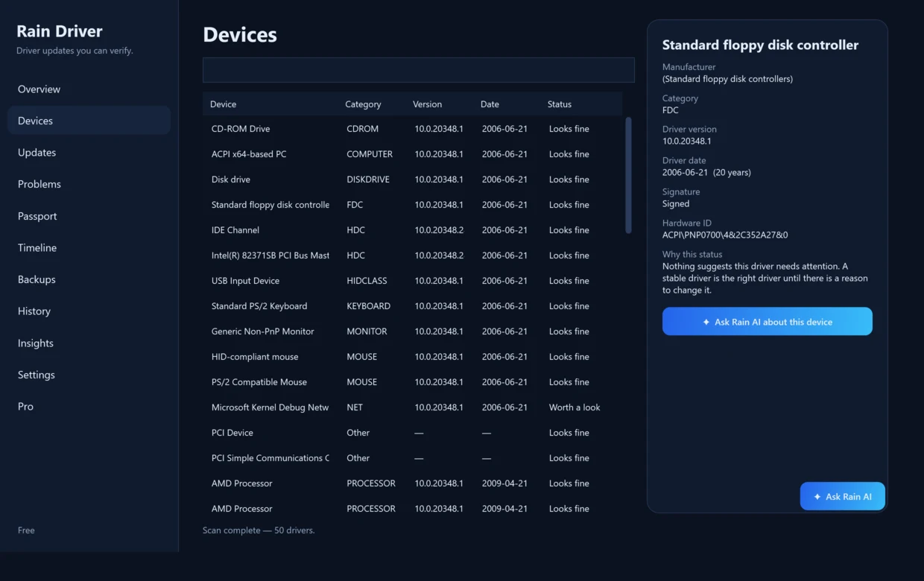Viewport: 924px width, 581px height.
Task: Select the Generic Non-PnP Monitor row
Action: click(412, 331)
